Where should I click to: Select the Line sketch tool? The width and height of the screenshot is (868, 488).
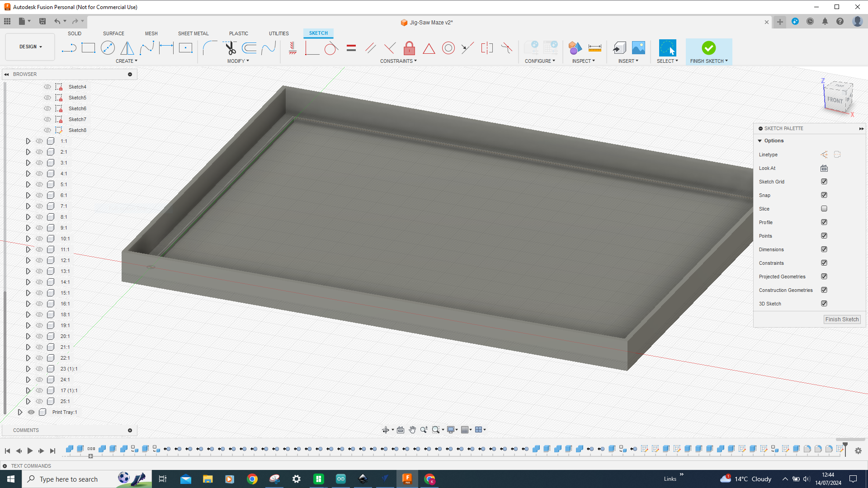[69, 48]
